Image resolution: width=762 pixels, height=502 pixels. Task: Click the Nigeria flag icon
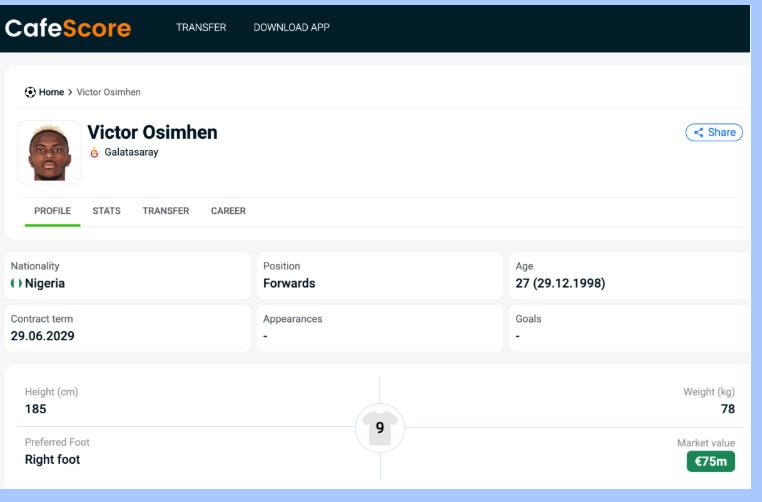(x=16, y=283)
